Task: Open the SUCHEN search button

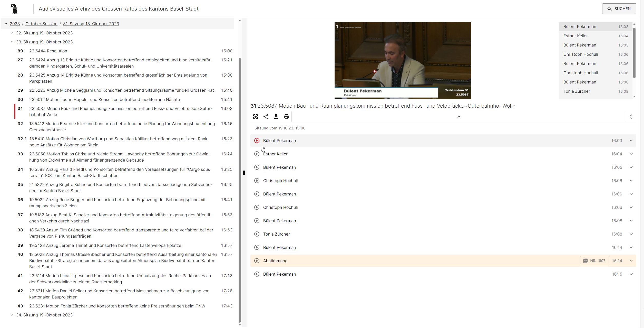Action: [619, 9]
